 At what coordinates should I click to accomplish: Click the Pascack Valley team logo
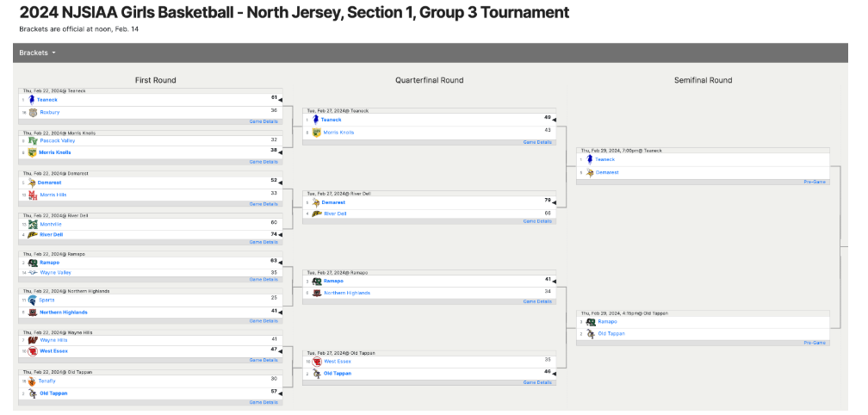tap(33, 140)
